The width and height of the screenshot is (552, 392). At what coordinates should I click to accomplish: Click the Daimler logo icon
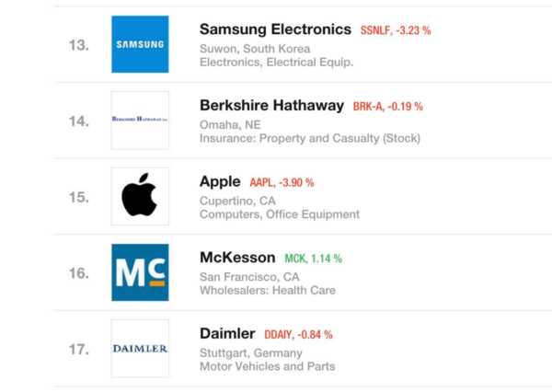(140, 349)
